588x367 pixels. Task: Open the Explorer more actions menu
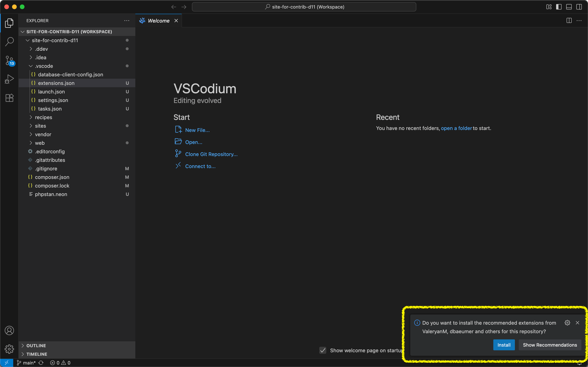pos(127,21)
